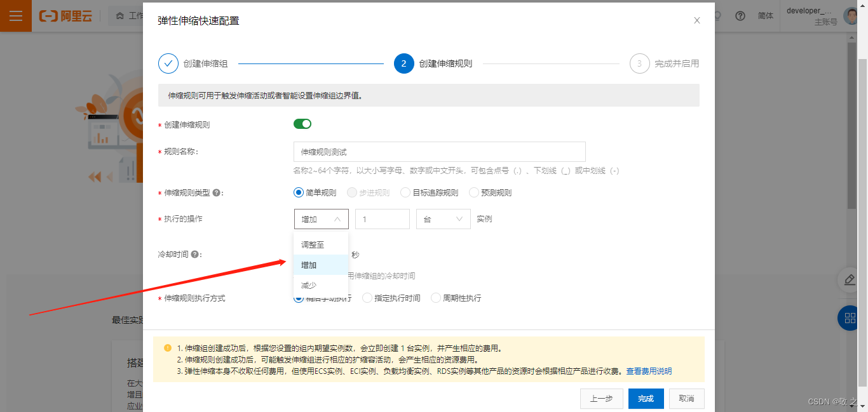Close the quick configuration dialog

pyautogui.click(x=696, y=20)
